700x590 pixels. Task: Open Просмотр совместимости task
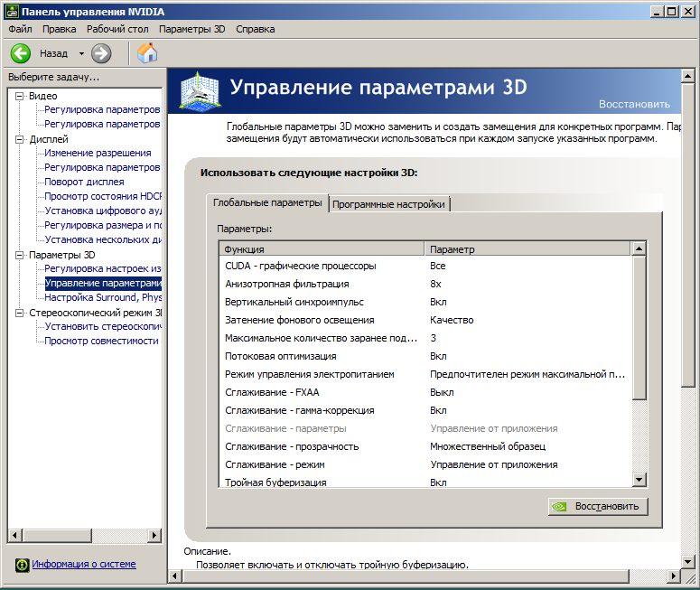[x=102, y=341]
